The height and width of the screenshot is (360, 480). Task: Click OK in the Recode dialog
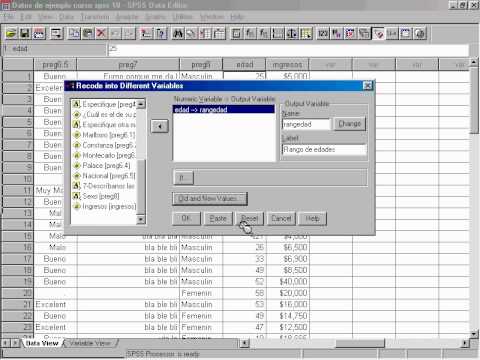pos(186,219)
